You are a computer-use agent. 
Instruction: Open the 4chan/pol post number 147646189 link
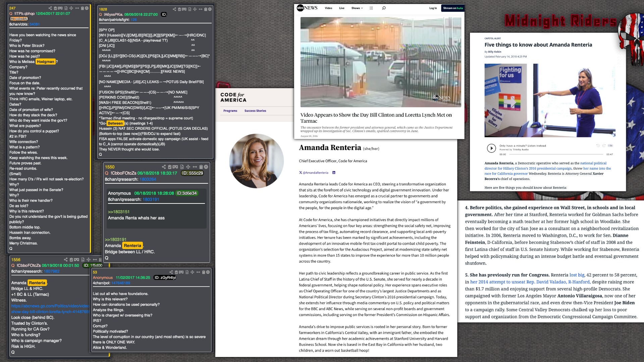pos(120,283)
